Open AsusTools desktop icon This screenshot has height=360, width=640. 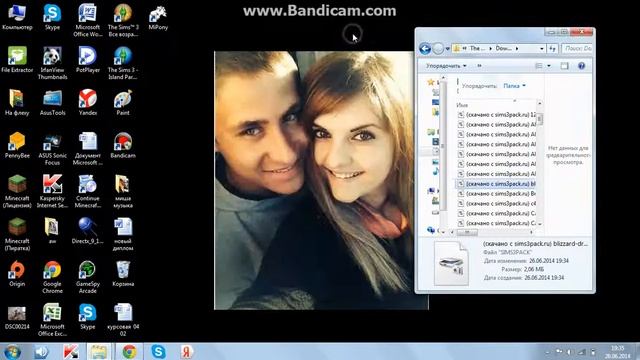pos(52,102)
